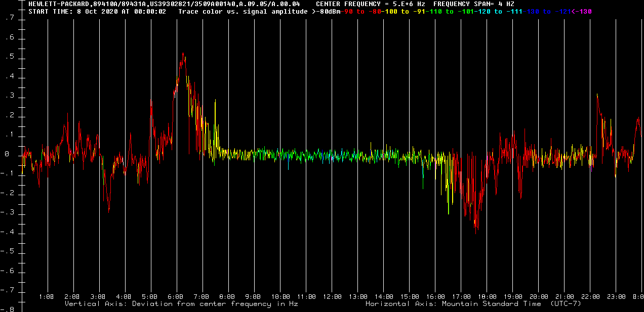This screenshot has height=312, width=644.
Task: Click the 'HEWLETT-PACKARD,89410A/89431A' instrument header text
Action: pyautogui.click(x=88, y=4)
